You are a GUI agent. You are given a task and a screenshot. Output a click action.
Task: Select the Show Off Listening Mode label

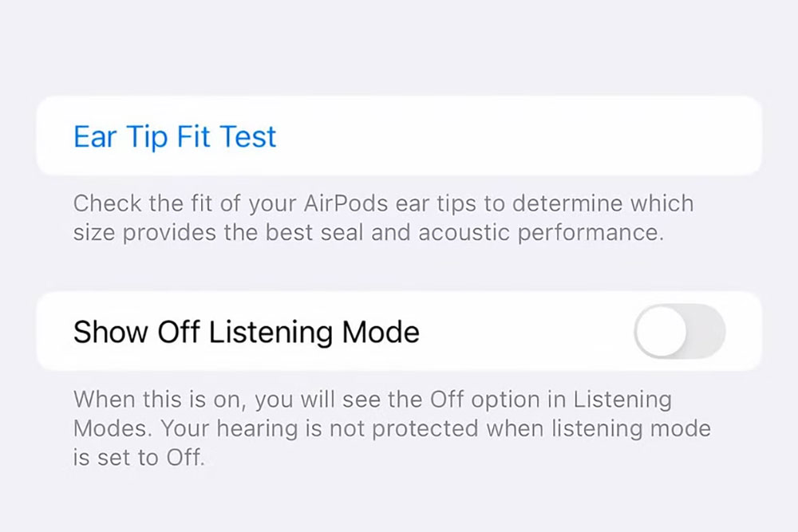click(247, 332)
